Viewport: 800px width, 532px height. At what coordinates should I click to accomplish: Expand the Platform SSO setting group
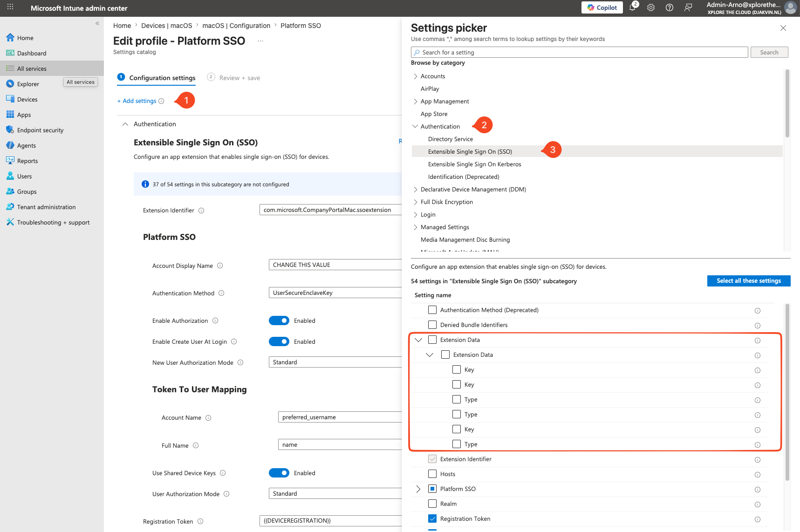[x=418, y=489]
